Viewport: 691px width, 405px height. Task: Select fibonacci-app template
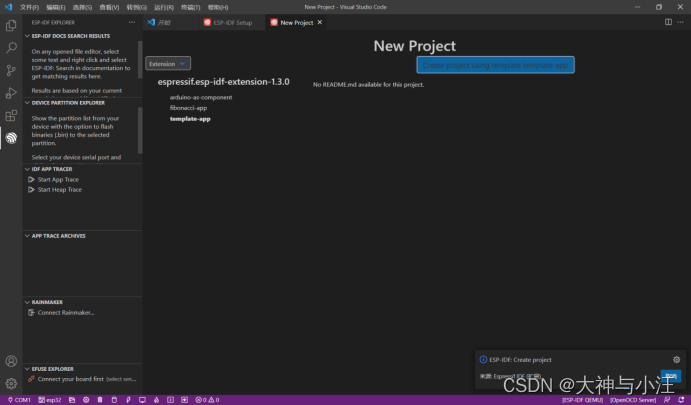[188, 108]
